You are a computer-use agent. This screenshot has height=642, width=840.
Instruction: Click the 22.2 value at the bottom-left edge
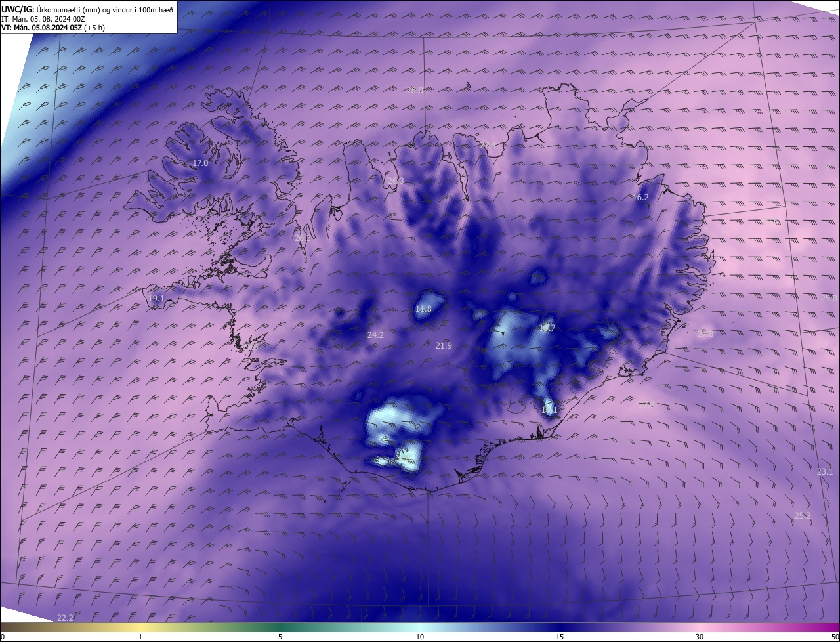[x=65, y=618]
